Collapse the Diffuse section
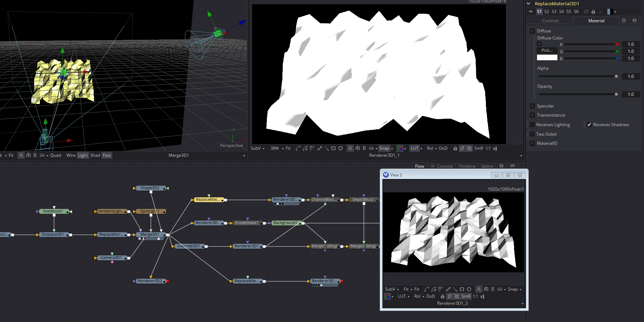Screen dimensions: 644x322 532,31
